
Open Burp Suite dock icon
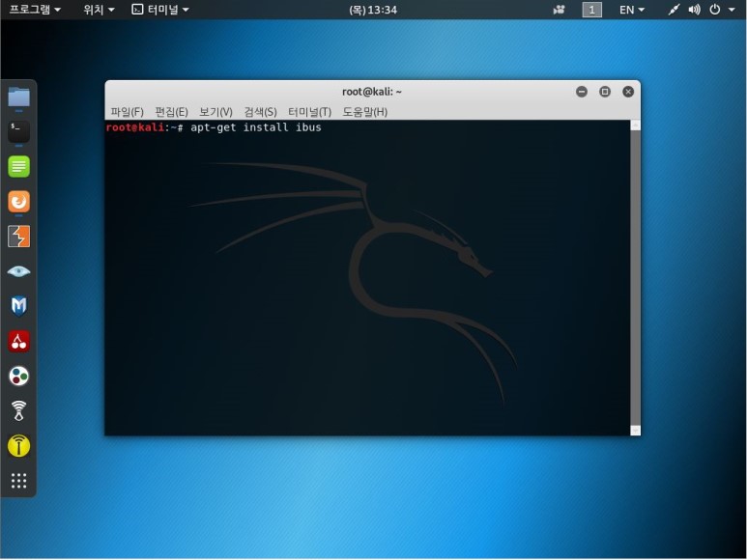click(19, 237)
